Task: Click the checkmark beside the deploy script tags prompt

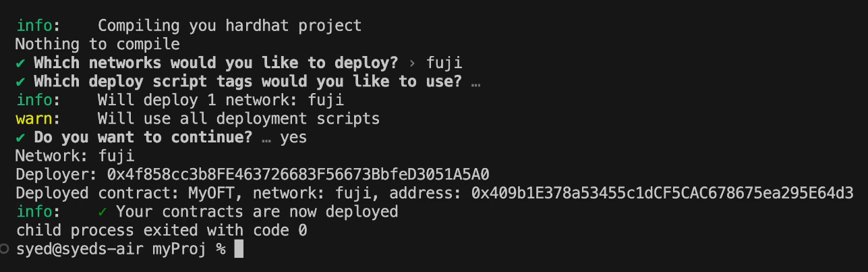Action: point(20,82)
